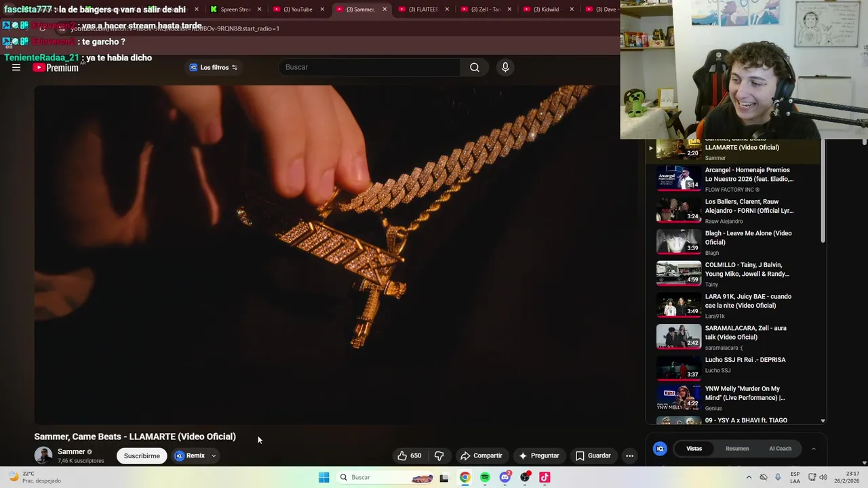Click the playlist scrollbar down arrow
Viewport: 868px width, 488px height.
pos(823,421)
